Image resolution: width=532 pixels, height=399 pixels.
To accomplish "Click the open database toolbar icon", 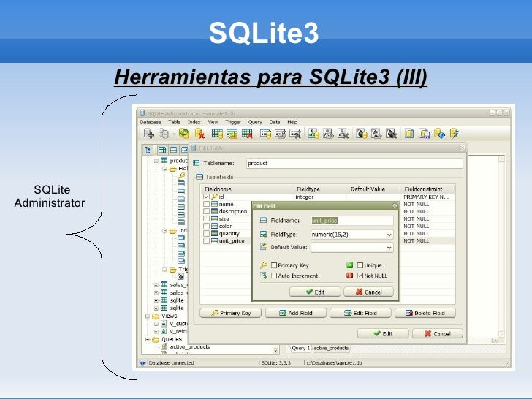I will coord(164,134).
